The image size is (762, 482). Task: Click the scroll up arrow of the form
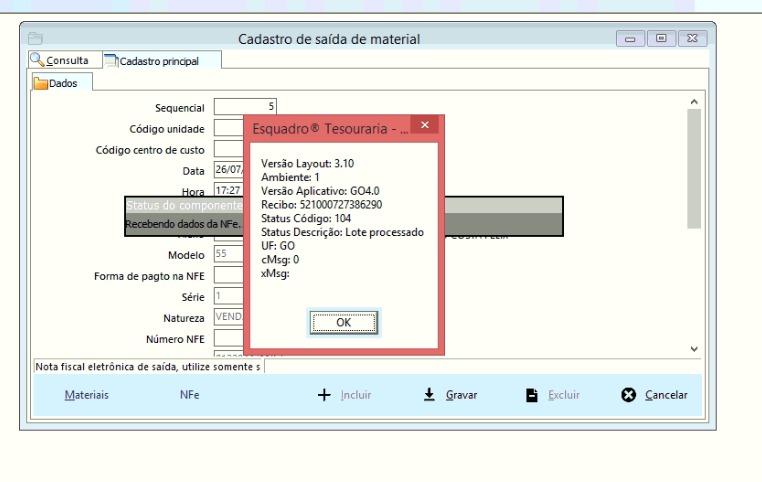tap(694, 102)
